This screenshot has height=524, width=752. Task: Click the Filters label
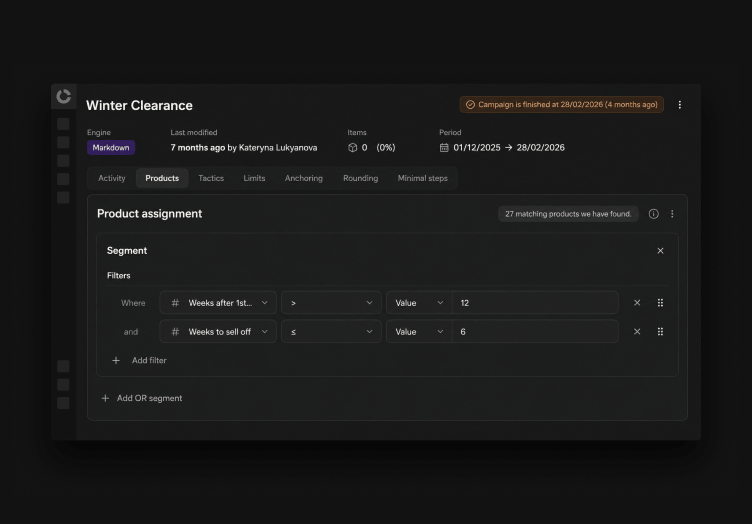coord(118,276)
